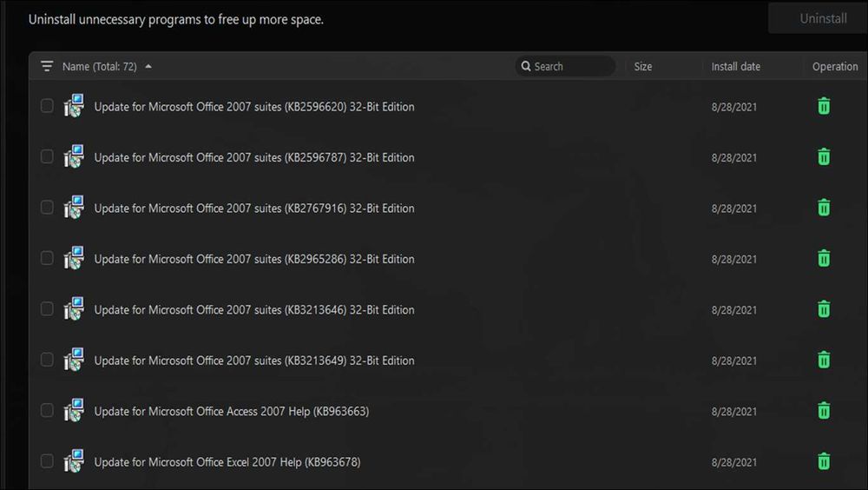Sort by Install date column header
Image resolution: width=868 pixels, height=490 pixels.
click(x=736, y=67)
